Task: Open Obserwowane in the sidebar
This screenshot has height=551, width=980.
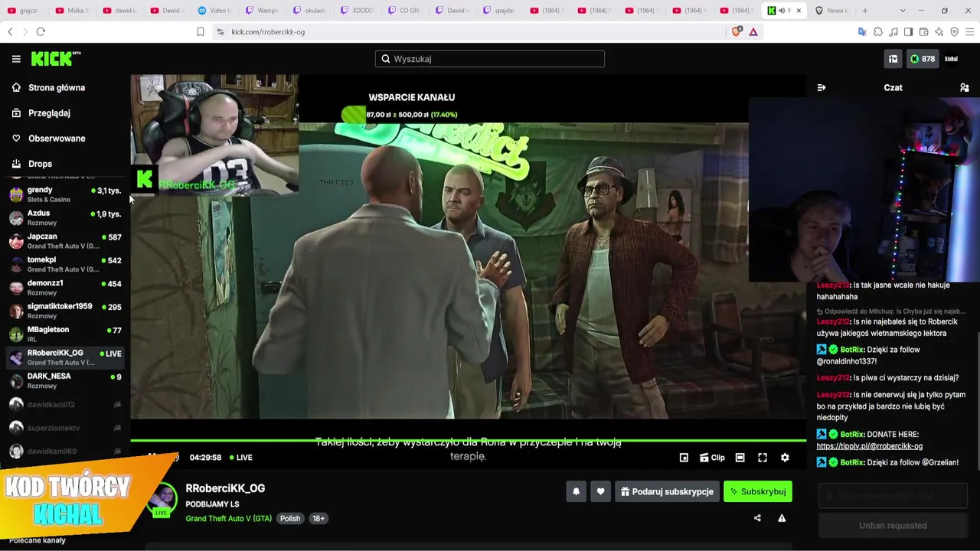Action: click(x=65, y=139)
